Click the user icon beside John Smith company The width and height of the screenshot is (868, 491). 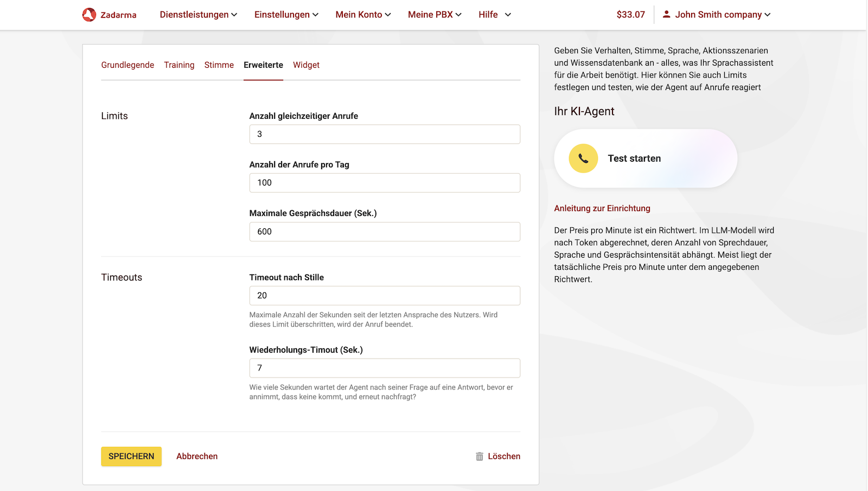coord(666,14)
